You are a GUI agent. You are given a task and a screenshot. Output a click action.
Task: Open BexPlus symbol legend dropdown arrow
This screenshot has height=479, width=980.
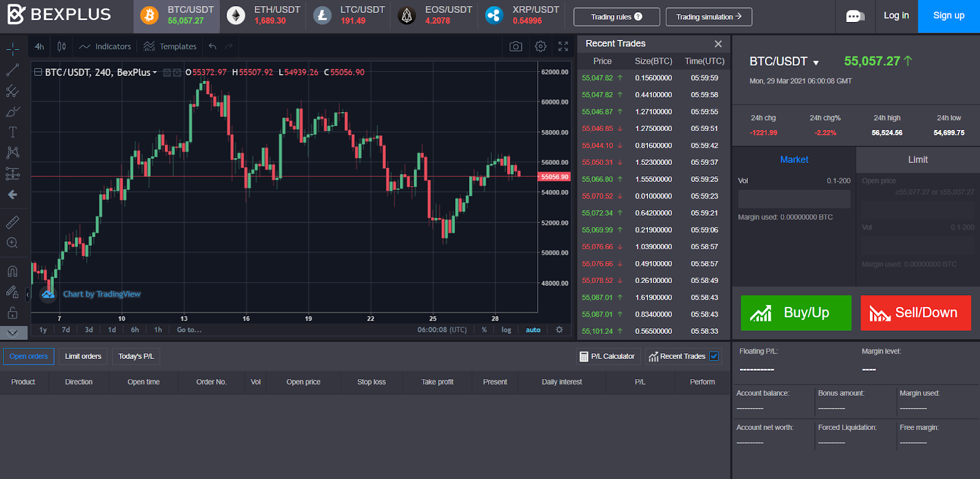pyautogui.click(x=155, y=72)
